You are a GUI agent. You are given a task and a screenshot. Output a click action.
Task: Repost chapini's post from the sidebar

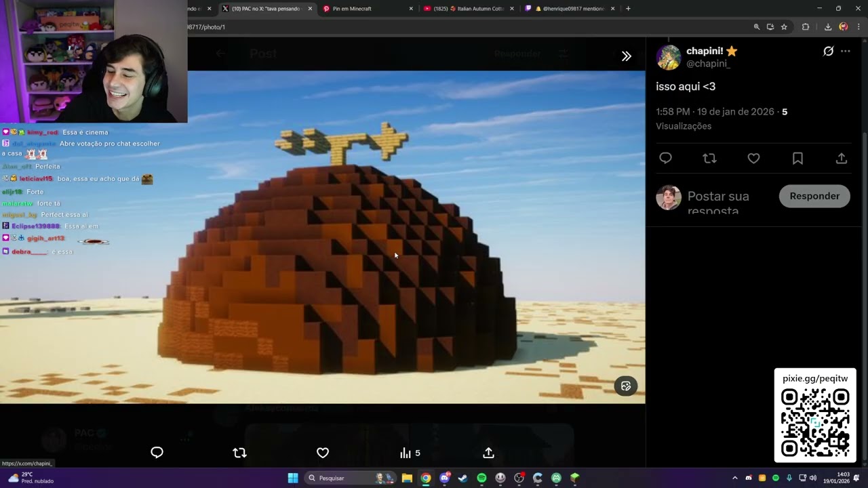709,158
